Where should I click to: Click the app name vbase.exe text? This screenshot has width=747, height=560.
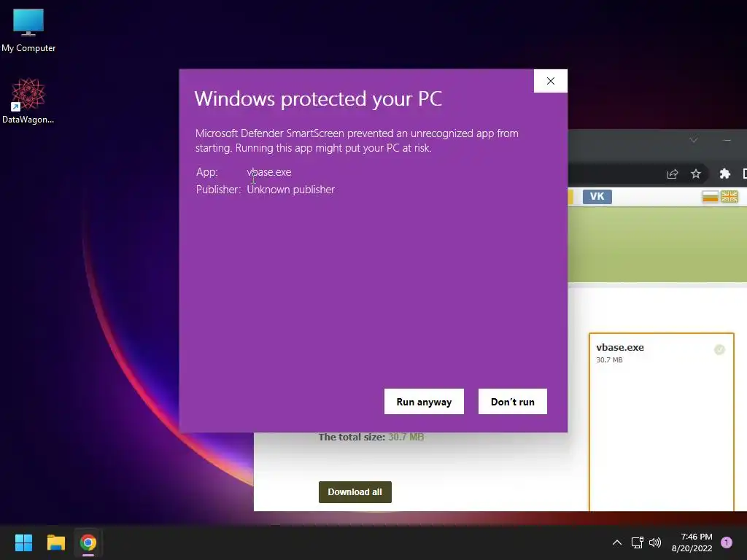tap(269, 172)
